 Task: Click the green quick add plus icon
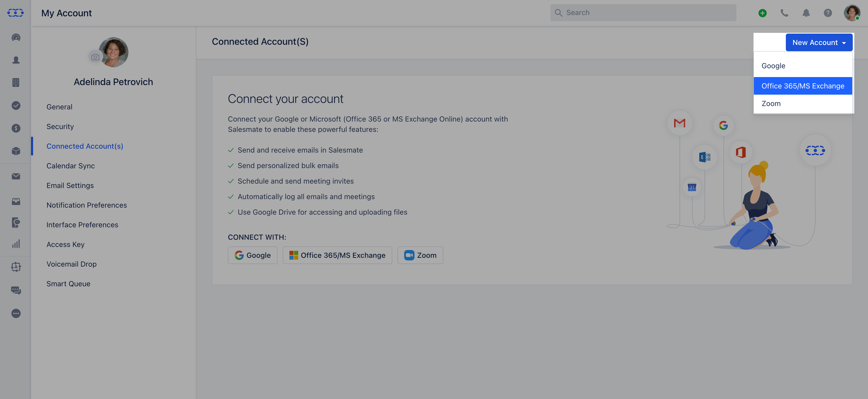tap(763, 13)
